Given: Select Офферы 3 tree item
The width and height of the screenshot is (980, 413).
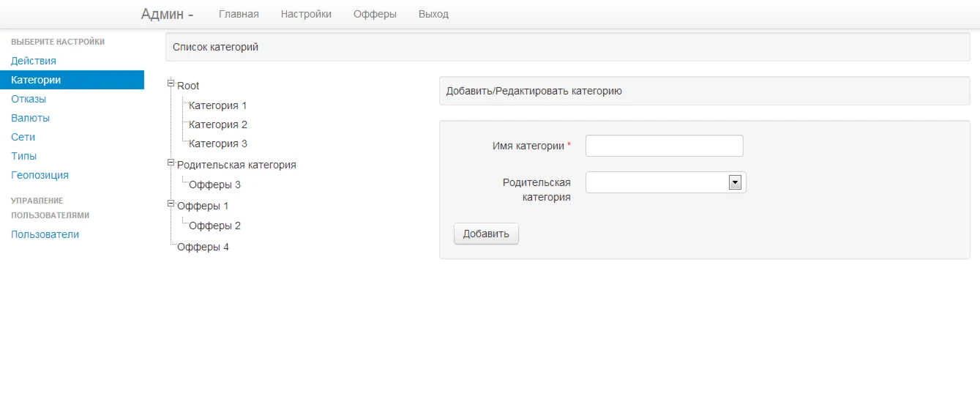Looking at the screenshot, I should point(214,185).
